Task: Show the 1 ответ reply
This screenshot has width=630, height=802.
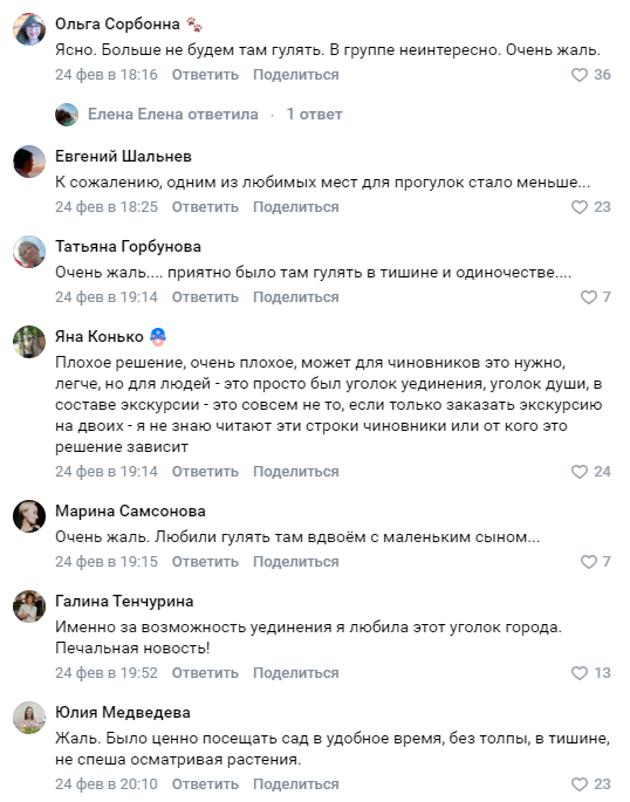Action: (x=314, y=115)
